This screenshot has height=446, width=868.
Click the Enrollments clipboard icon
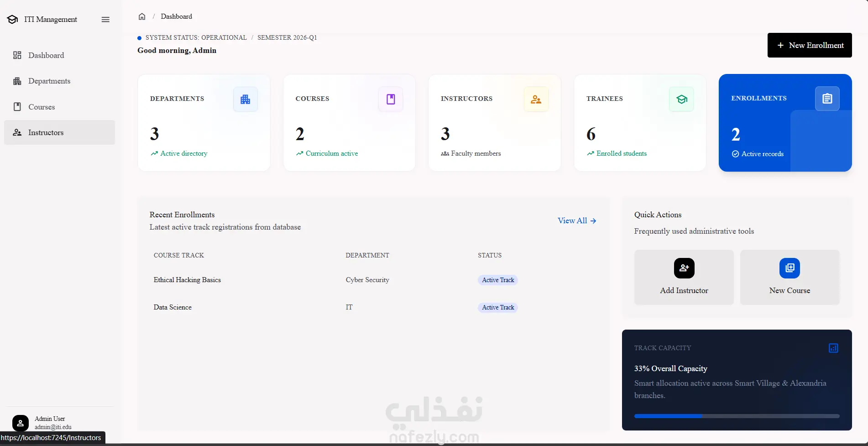(827, 99)
